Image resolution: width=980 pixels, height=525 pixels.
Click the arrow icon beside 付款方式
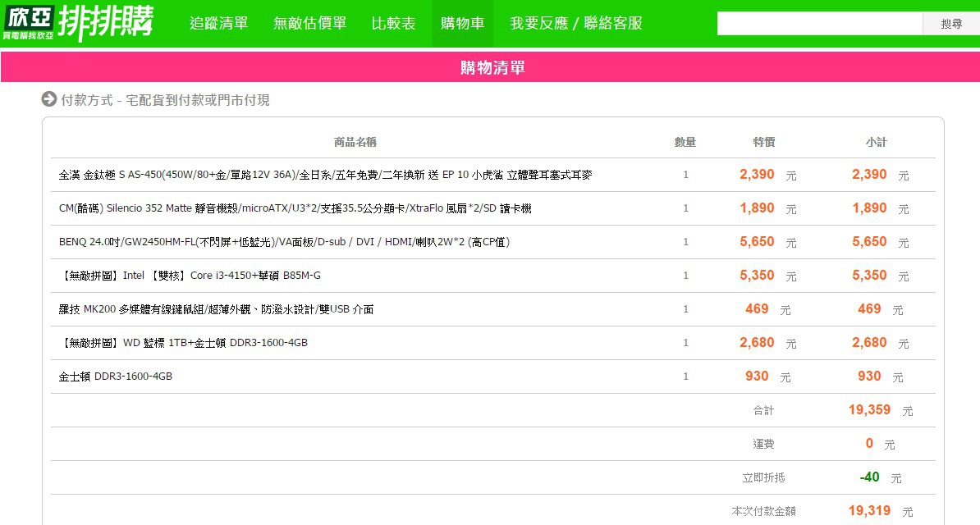[48, 98]
